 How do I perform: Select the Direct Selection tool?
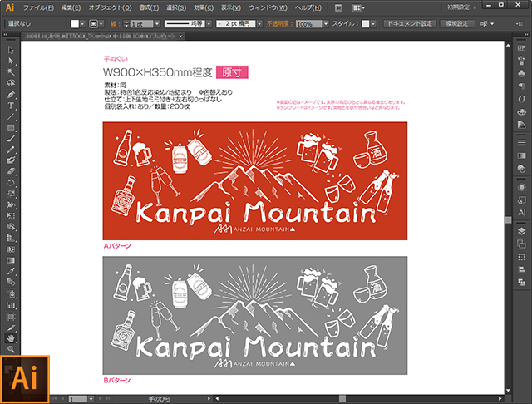(11, 61)
